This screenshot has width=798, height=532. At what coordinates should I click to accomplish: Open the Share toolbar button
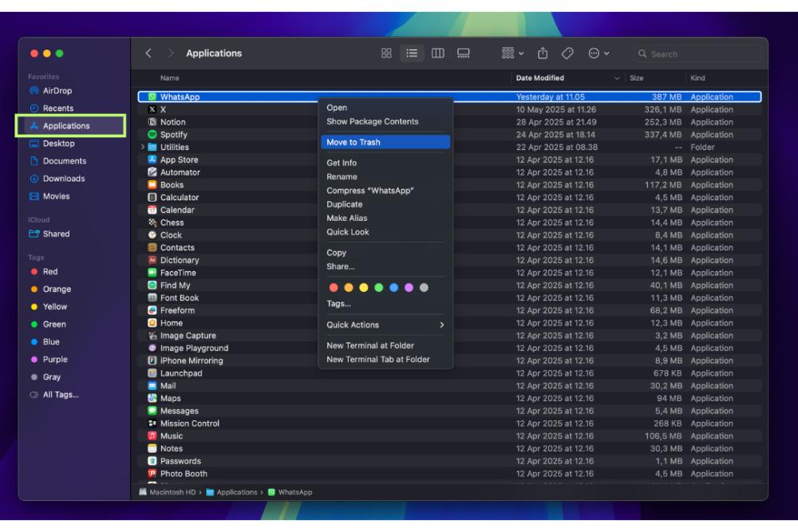(543, 53)
